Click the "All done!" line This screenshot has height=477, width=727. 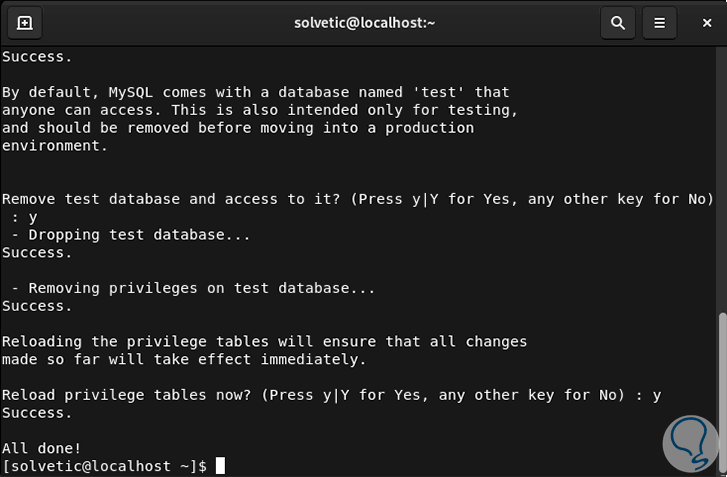pyautogui.click(x=42, y=448)
